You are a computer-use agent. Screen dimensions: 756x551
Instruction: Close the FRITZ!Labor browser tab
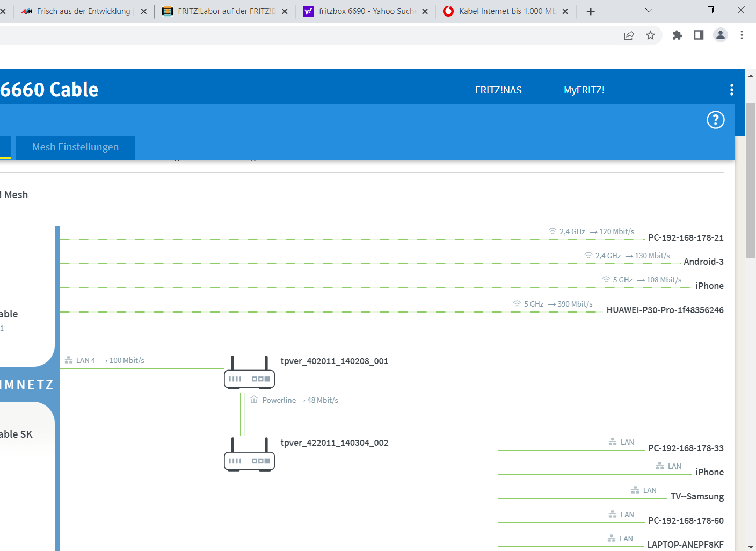(284, 11)
